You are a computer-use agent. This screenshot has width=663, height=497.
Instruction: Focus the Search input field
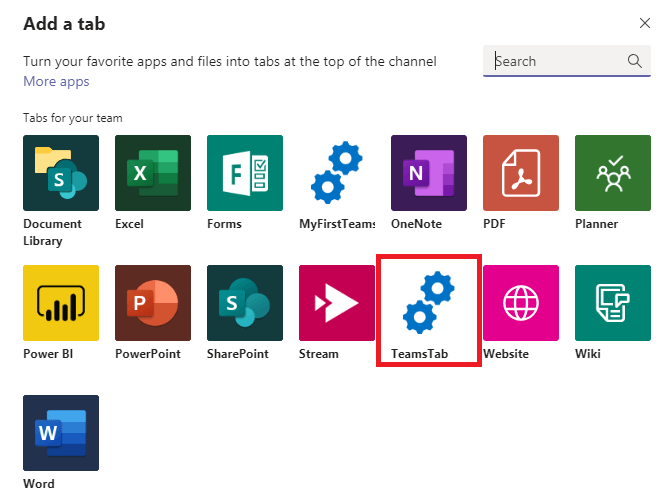[x=567, y=61]
